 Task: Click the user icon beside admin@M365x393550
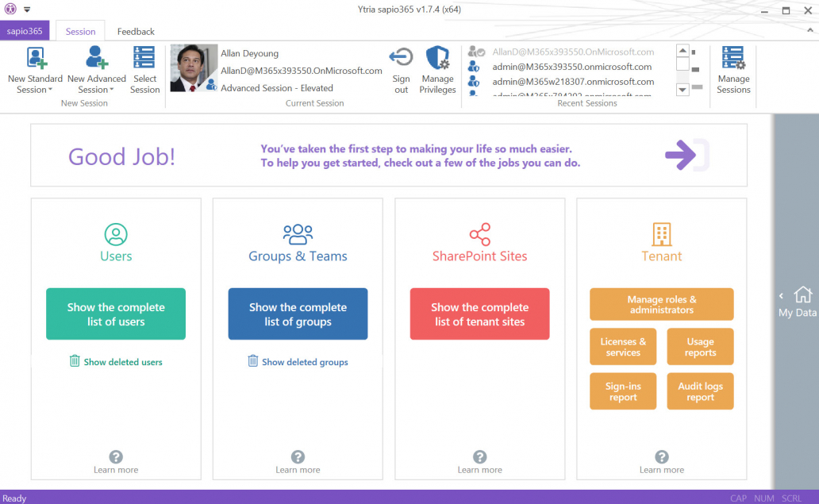coord(474,67)
